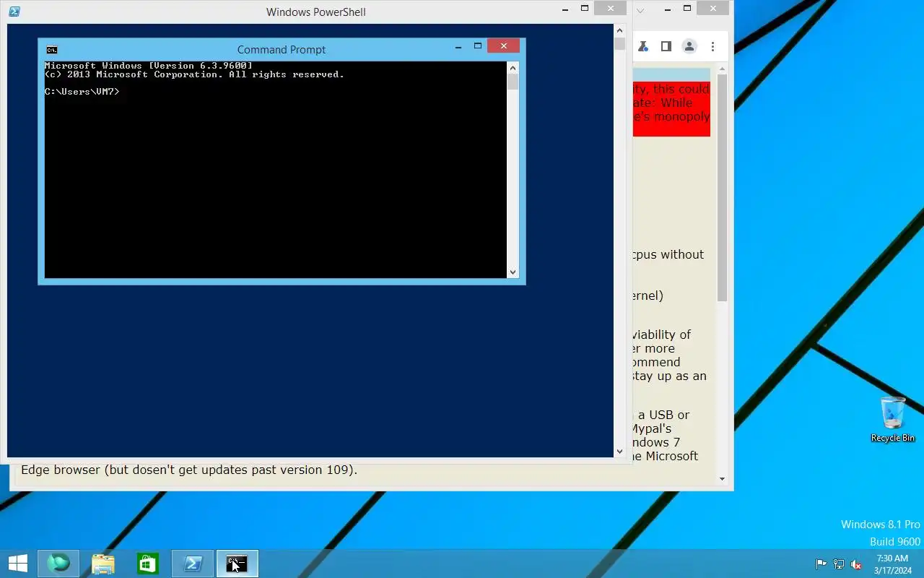Close the browser window
This screenshot has height=578, width=924.
[713, 9]
